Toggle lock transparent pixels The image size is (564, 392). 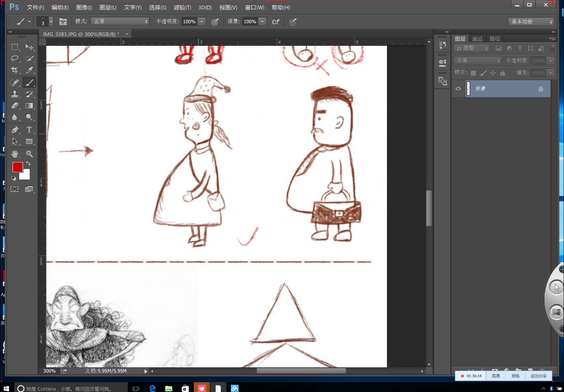[x=473, y=73]
